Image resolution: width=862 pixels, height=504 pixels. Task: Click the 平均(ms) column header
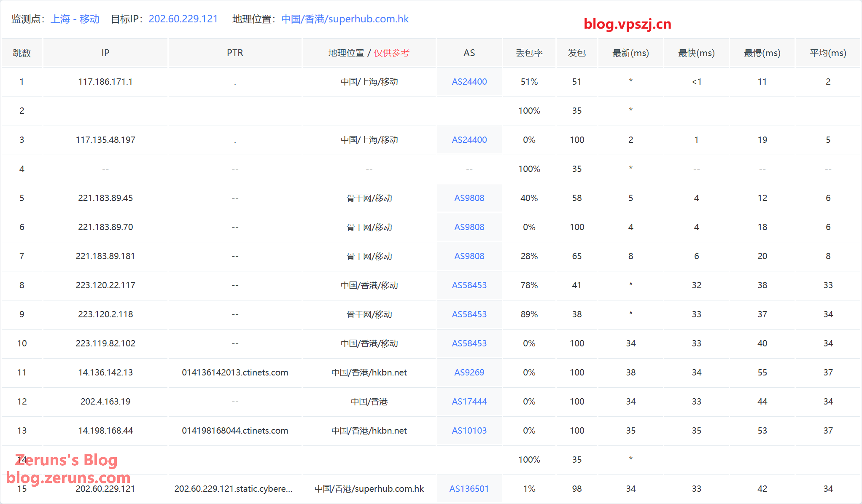tap(827, 53)
